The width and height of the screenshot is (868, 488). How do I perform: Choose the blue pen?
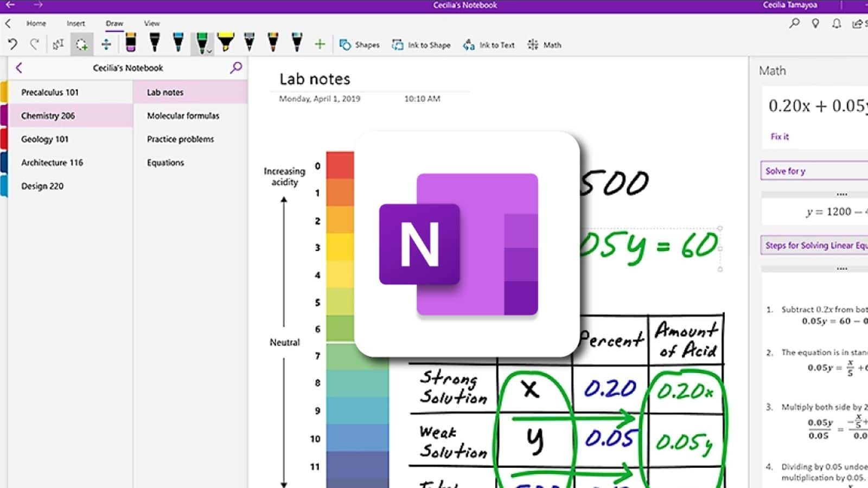178,42
